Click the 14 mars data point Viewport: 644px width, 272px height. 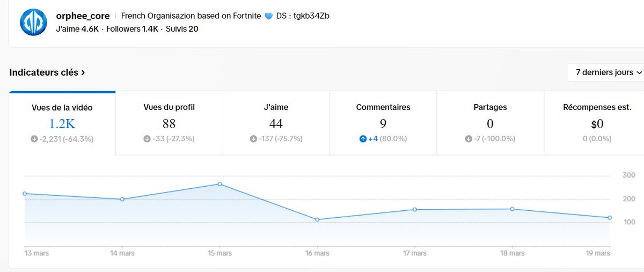point(122,199)
